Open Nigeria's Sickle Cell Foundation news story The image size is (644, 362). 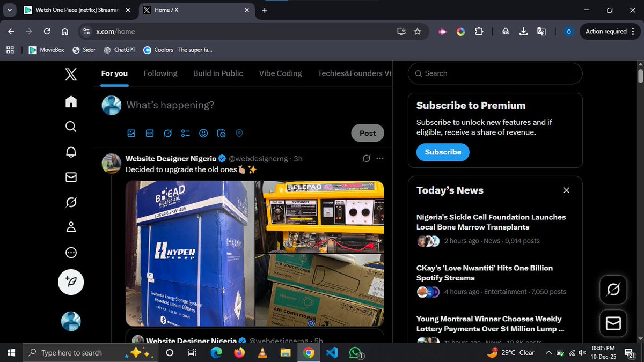pyautogui.click(x=491, y=222)
